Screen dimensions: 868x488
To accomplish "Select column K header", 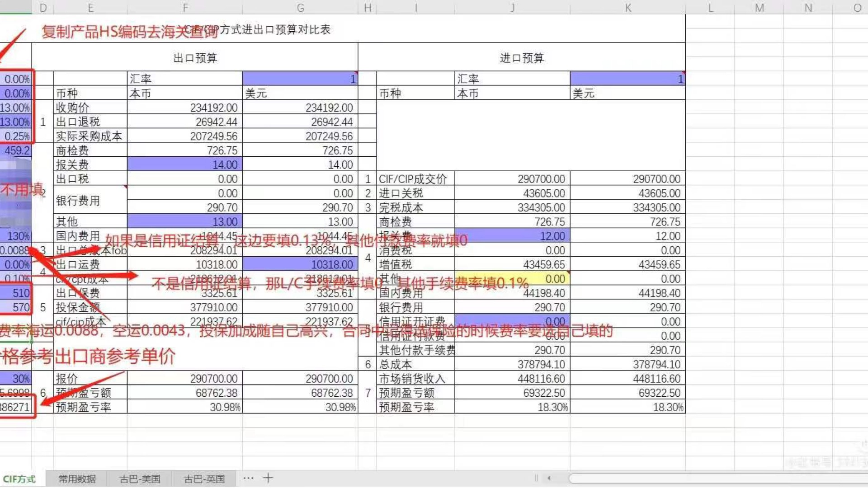I will [628, 8].
